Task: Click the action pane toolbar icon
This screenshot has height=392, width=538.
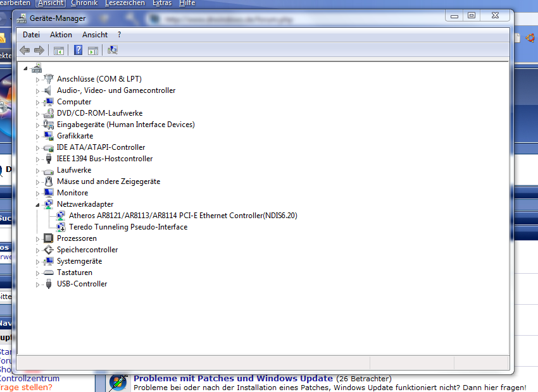Action: pyautogui.click(x=93, y=51)
